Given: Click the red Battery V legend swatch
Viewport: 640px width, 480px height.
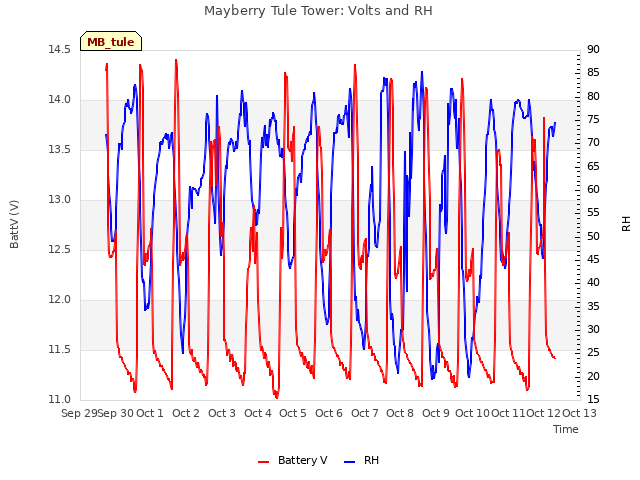Looking at the screenshot, I should pyautogui.click(x=264, y=462).
